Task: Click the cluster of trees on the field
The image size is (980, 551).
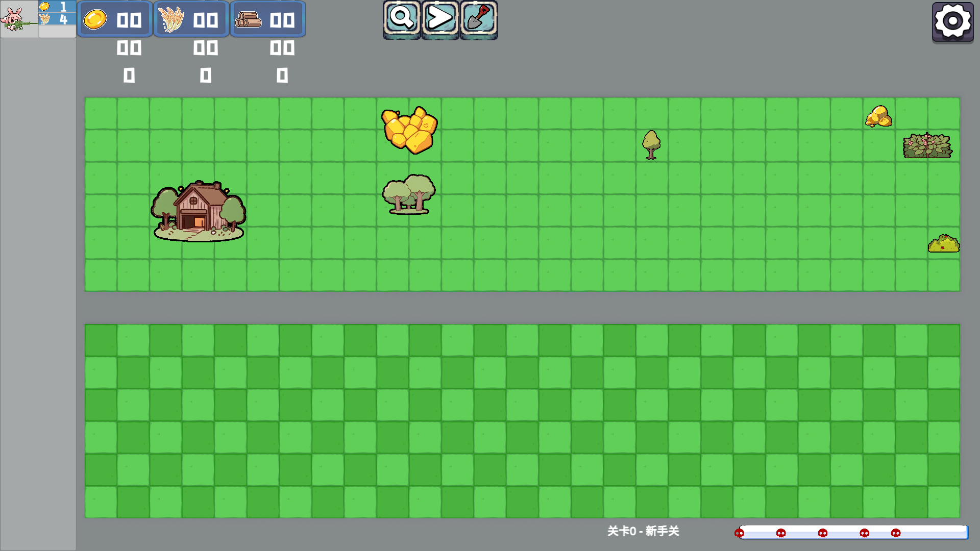Action: click(x=409, y=194)
